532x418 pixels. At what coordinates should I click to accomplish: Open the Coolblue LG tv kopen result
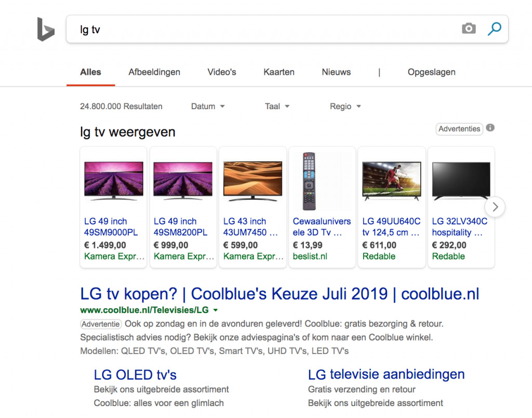(x=280, y=294)
